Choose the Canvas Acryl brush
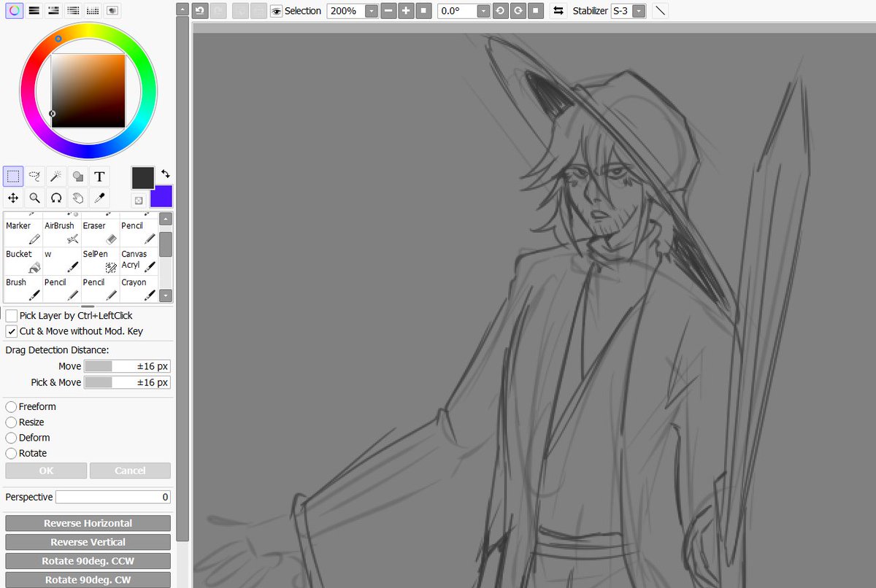Image resolution: width=876 pixels, height=588 pixels. coord(139,261)
